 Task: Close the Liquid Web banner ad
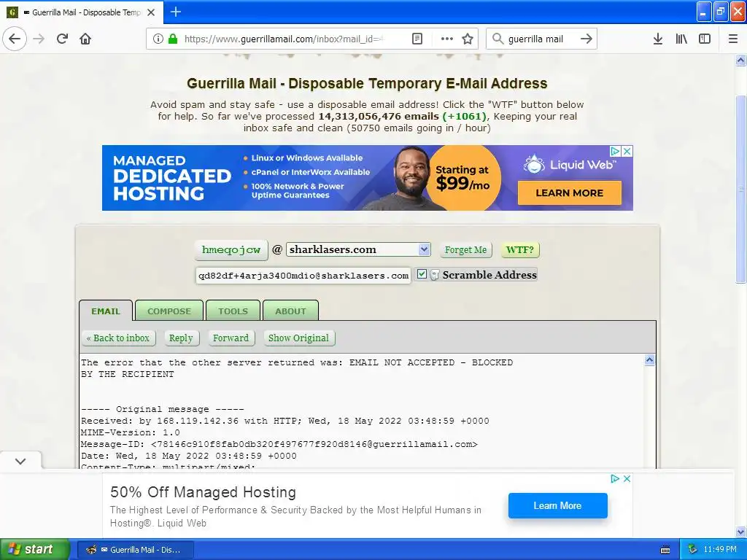point(627,151)
